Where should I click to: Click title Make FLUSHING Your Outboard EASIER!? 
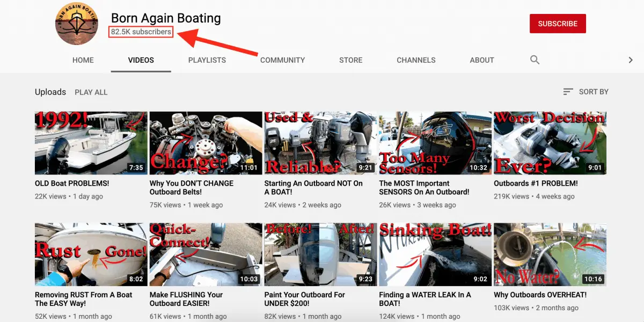pyautogui.click(x=187, y=299)
